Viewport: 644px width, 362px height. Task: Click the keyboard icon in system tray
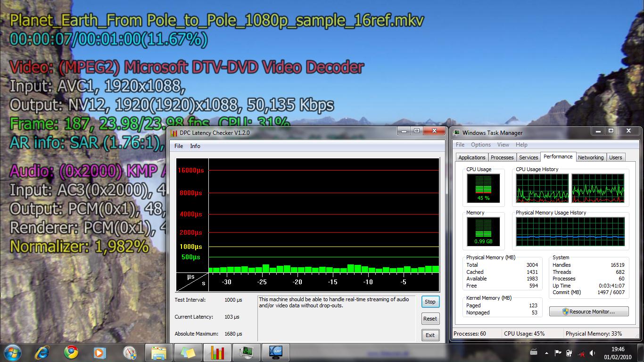click(x=534, y=352)
